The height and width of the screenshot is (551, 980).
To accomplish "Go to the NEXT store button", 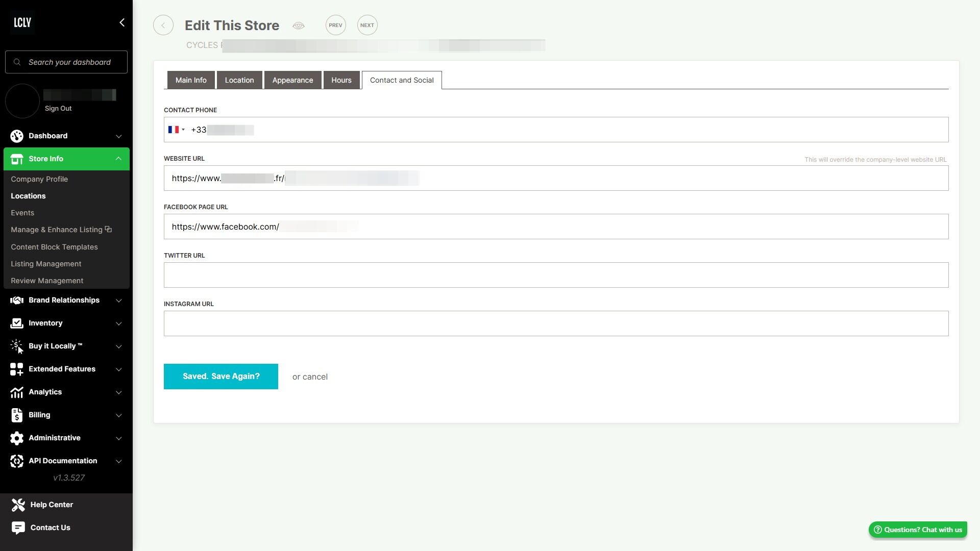I will 367,26.
